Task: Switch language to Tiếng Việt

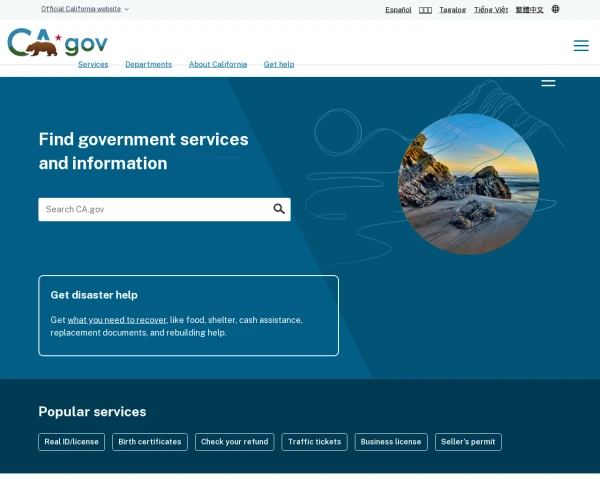Action: (491, 10)
